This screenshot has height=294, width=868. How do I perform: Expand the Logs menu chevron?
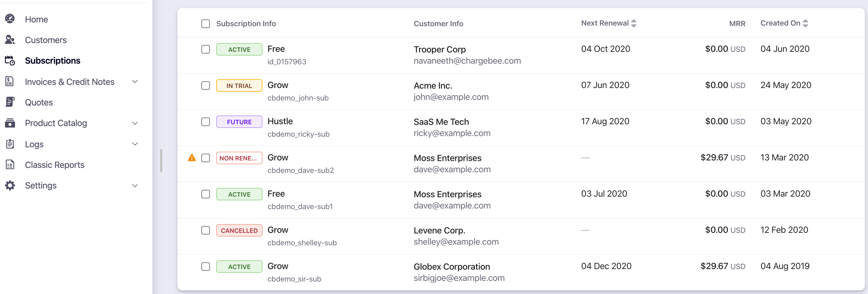point(135,144)
